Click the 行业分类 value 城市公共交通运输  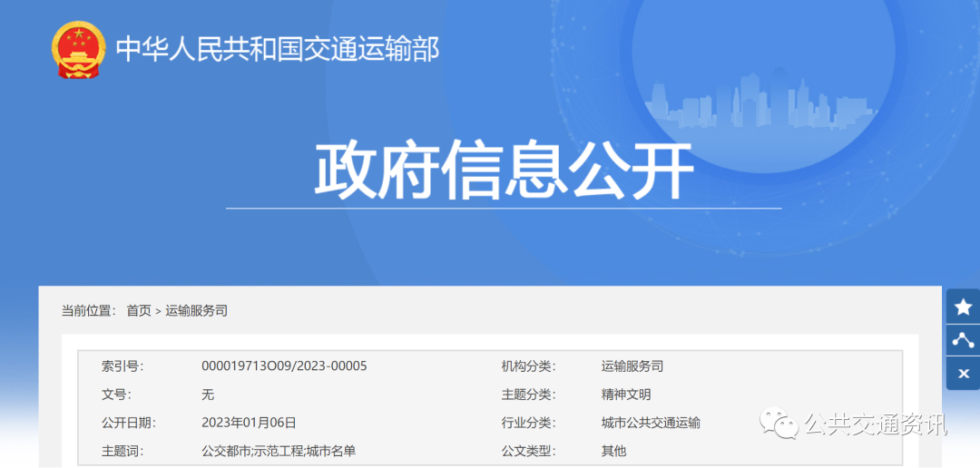point(651,423)
